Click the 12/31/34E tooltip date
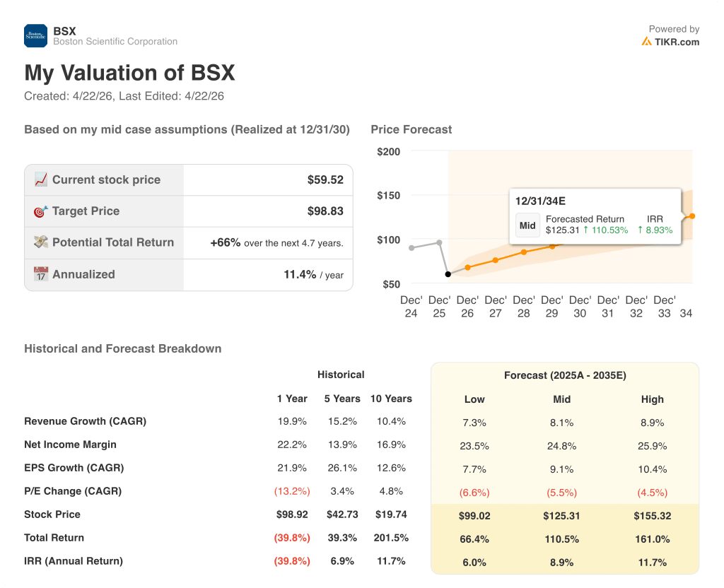The height and width of the screenshot is (588, 724). [x=540, y=201]
